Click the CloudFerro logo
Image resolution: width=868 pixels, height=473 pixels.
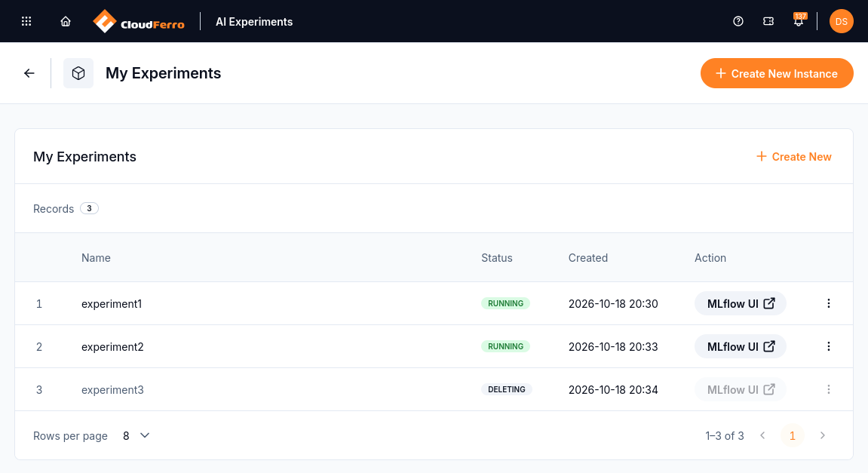139,22
